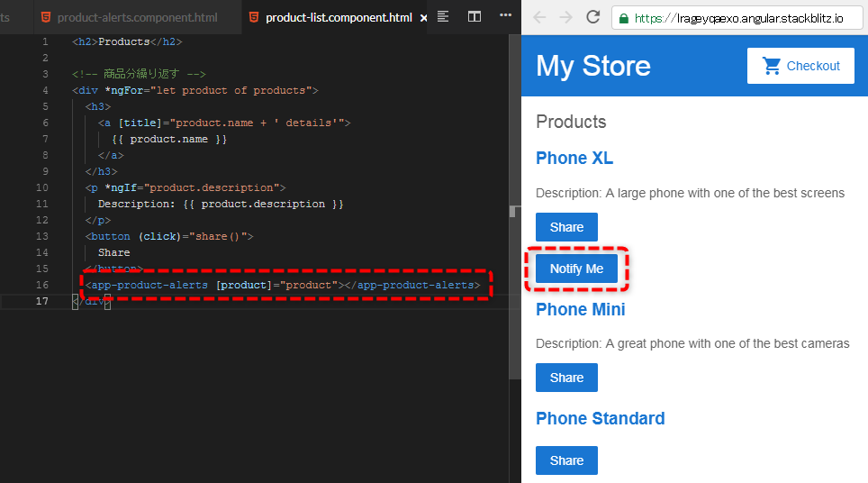Click the {{ product.name }} code text
The height and width of the screenshot is (483, 868).
tap(169, 139)
